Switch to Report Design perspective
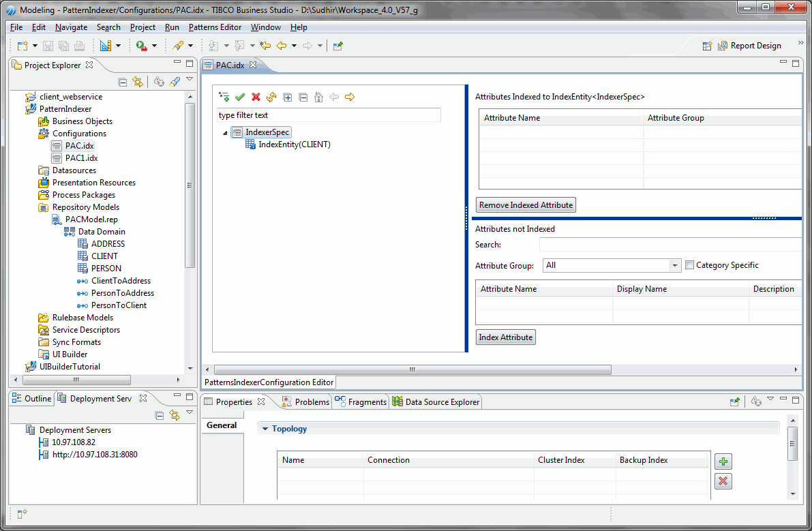The height and width of the screenshot is (531, 812). click(x=749, y=46)
